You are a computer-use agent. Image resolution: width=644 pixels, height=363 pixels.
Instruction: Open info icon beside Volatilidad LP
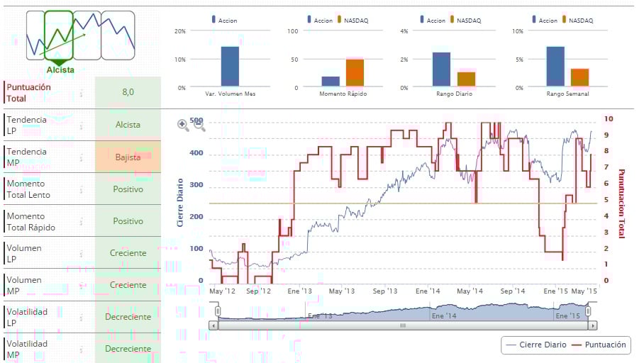82,317
